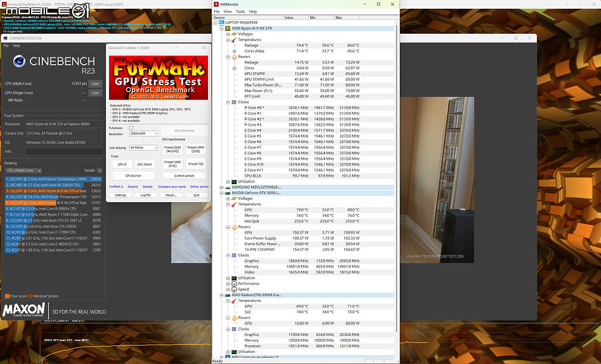
Task: Open the Help menu in HWMonitor
Action: coord(253,11)
